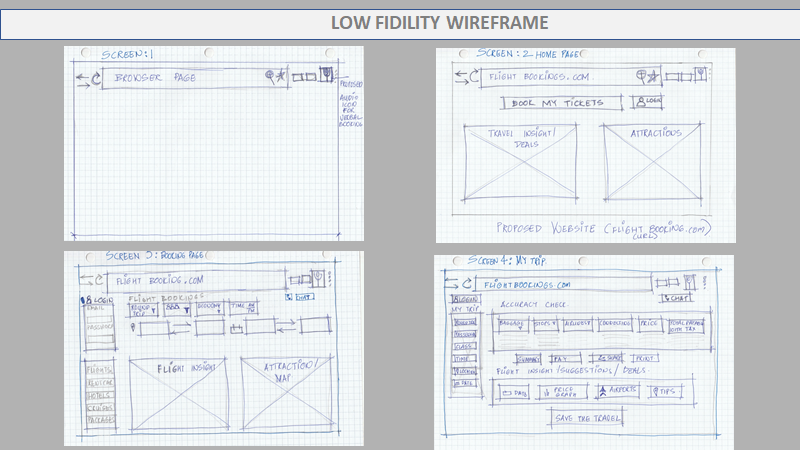This screenshot has height=450, width=800.
Task: Click the audio icon on Screen 1 browser
Action: tap(325, 74)
